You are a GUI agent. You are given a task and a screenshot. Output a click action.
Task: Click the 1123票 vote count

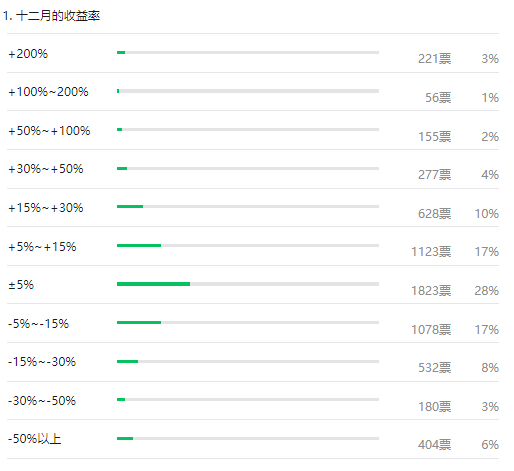(x=431, y=252)
